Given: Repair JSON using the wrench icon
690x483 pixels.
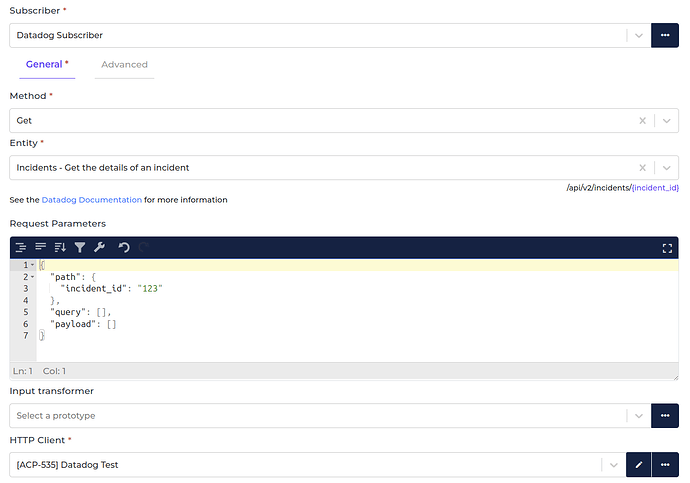Looking at the screenshot, I should 99,247.
